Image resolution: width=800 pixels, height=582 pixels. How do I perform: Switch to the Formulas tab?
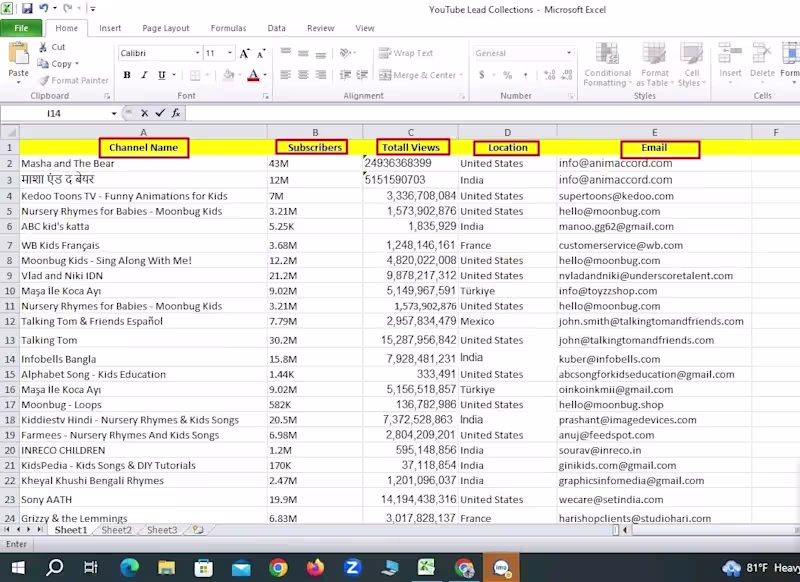(228, 28)
